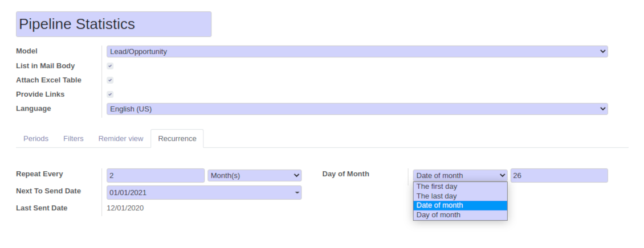The height and width of the screenshot is (248, 644).
Task: Select highlighted 'Date of month' list option
Action: 460,205
